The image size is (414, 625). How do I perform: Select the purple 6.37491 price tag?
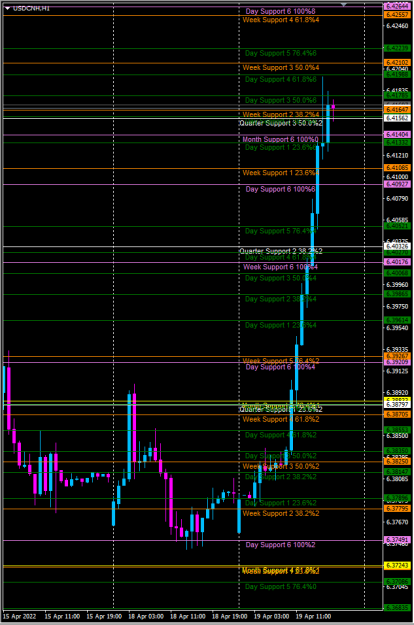(397, 540)
